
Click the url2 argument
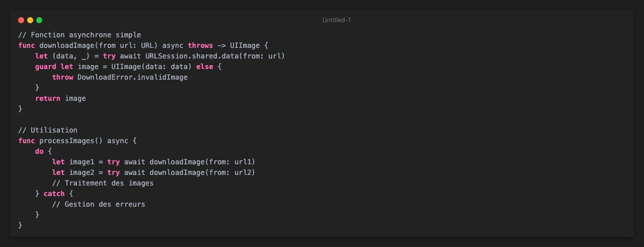point(245,172)
